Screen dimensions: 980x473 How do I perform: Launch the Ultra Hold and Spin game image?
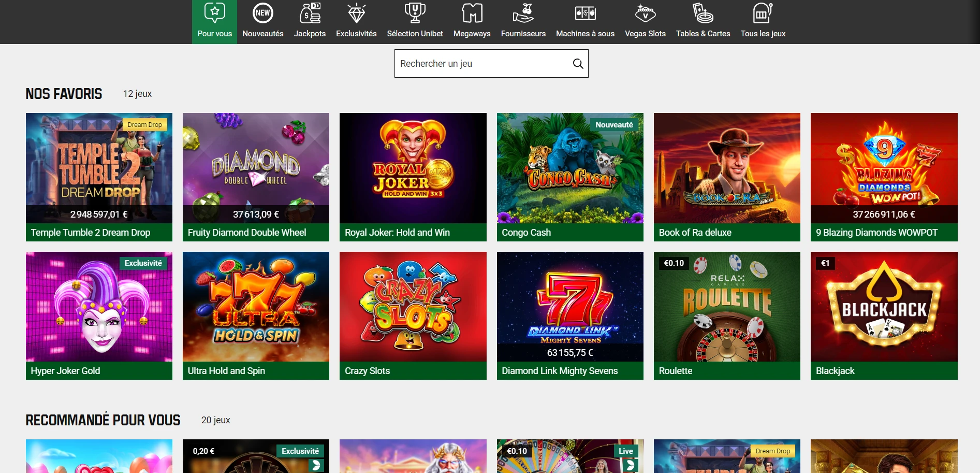[x=256, y=307]
